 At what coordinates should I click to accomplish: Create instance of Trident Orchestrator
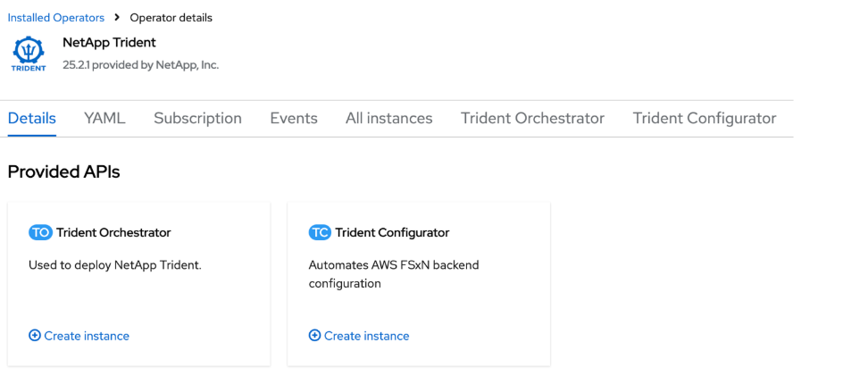pos(87,336)
